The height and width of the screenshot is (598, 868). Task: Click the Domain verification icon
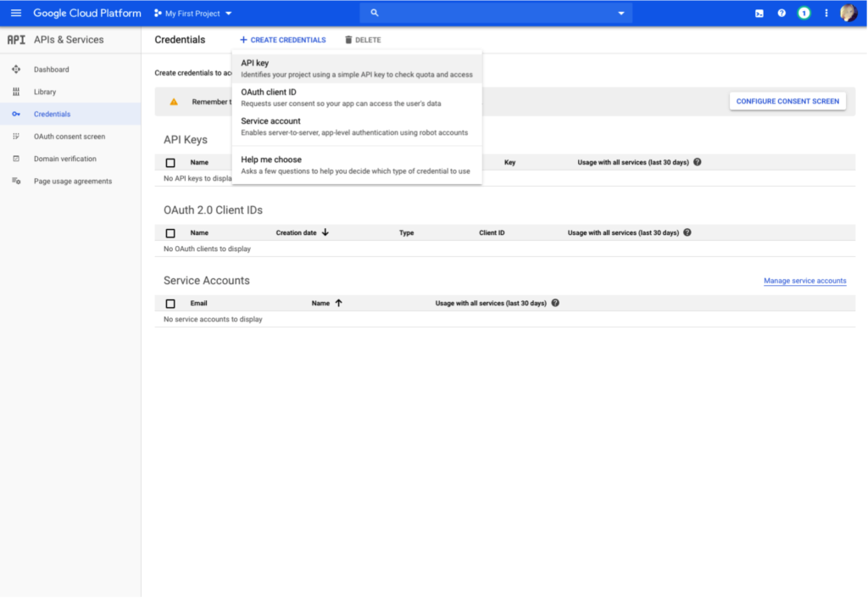click(16, 159)
